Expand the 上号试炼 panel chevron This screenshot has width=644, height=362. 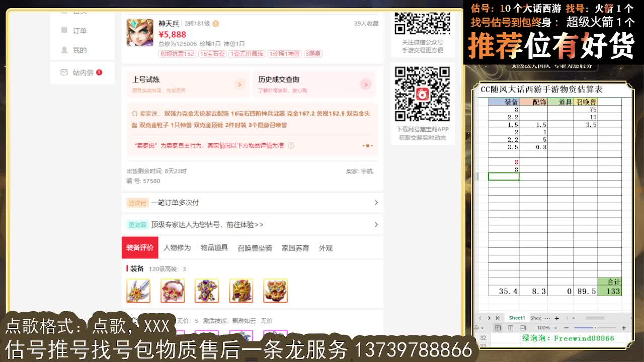coord(240,85)
